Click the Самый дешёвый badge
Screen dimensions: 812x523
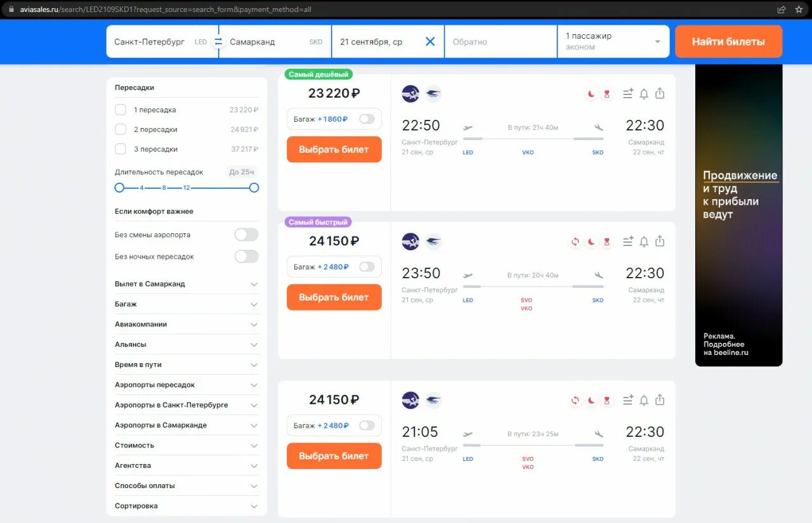coord(318,74)
